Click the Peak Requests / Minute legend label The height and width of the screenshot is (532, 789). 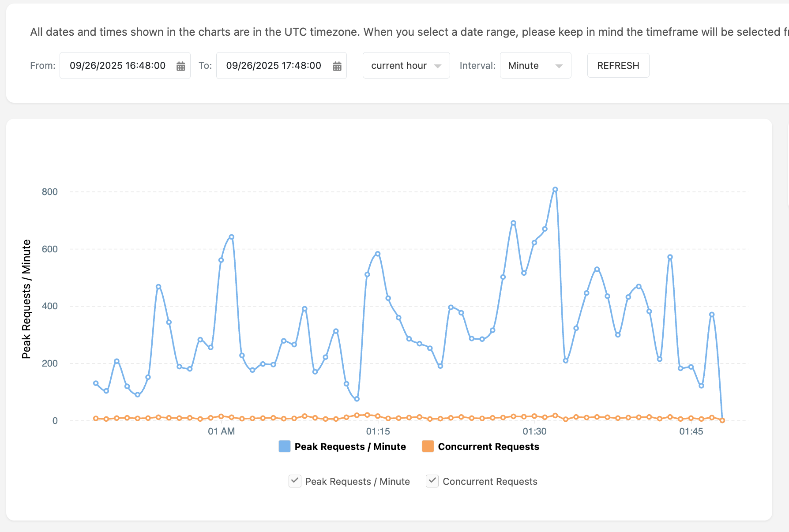350,446
